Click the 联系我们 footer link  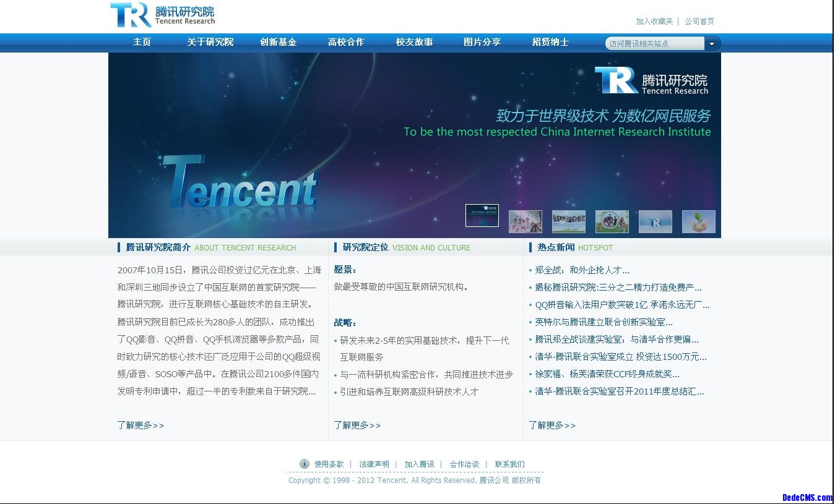click(x=509, y=464)
